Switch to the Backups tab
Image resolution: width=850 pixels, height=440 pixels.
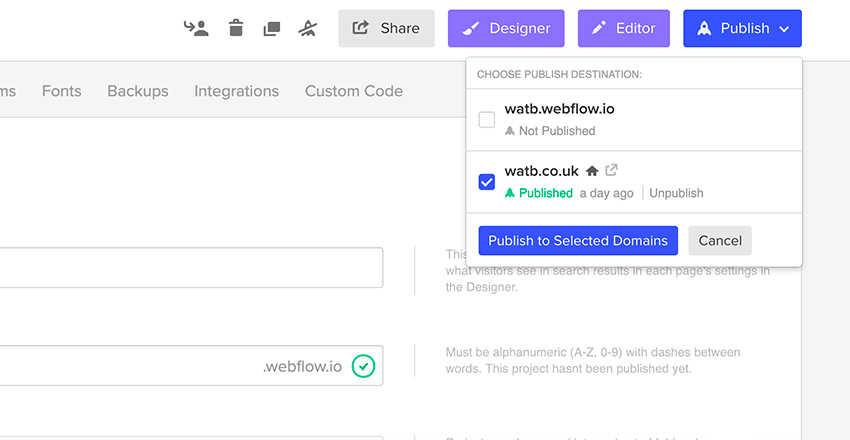pos(138,91)
